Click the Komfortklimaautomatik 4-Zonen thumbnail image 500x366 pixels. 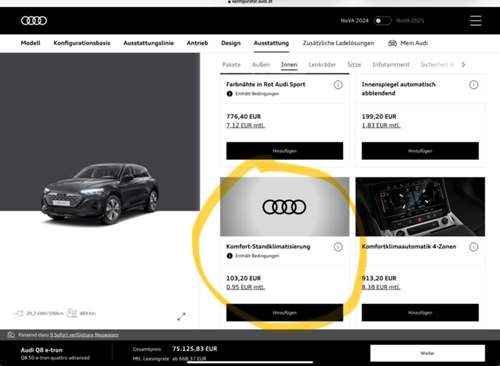420,207
